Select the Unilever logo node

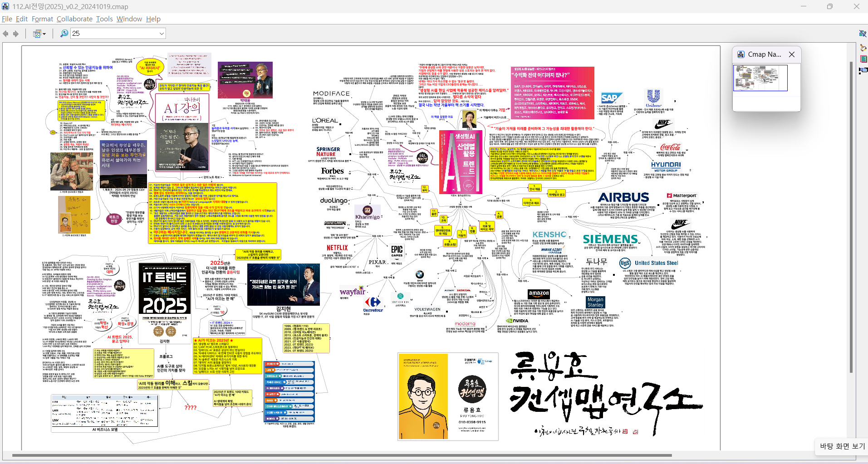click(x=653, y=98)
